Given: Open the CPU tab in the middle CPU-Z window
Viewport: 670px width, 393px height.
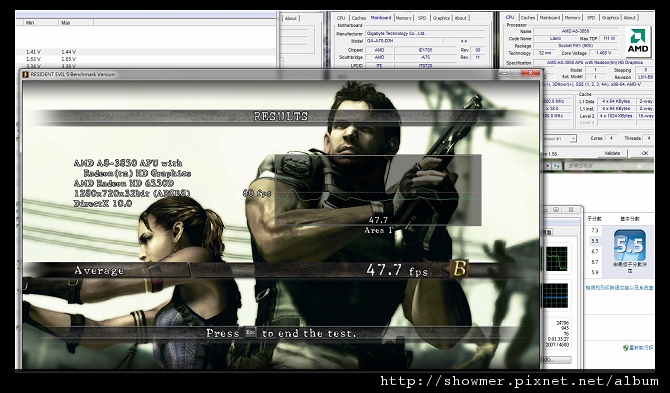Looking at the screenshot, I should [x=341, y=18].
